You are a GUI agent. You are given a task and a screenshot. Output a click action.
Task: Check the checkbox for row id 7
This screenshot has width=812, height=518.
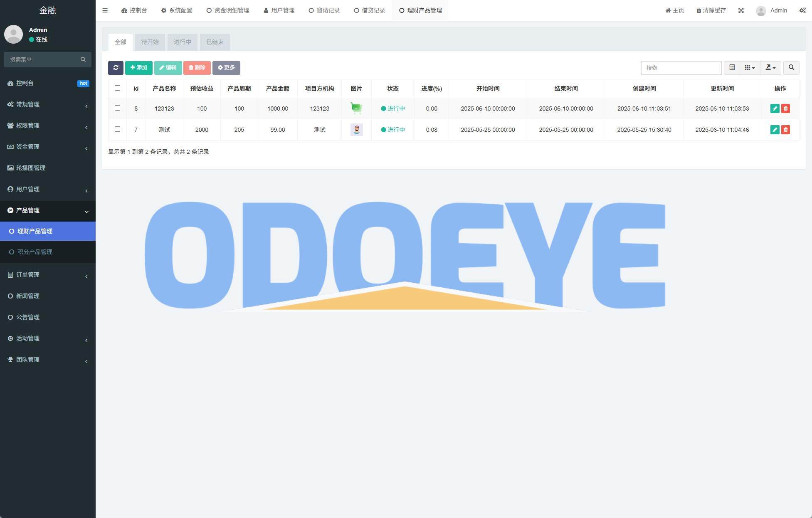(x=117, y=129)
